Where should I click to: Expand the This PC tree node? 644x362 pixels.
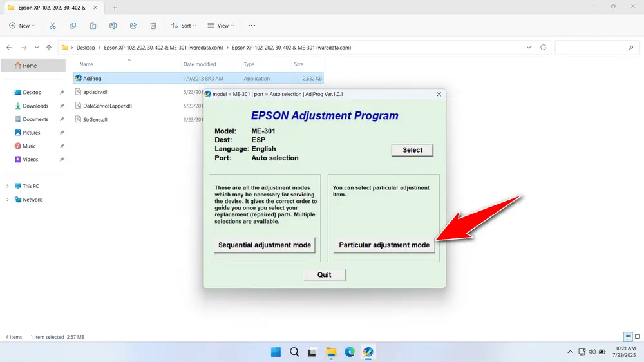(x=7, y=186)
